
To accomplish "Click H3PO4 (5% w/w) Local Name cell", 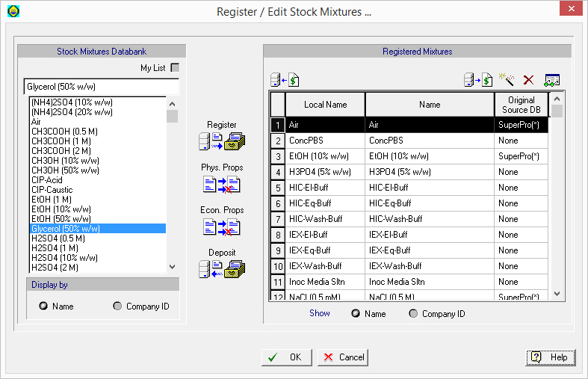I will click(325, 172).
